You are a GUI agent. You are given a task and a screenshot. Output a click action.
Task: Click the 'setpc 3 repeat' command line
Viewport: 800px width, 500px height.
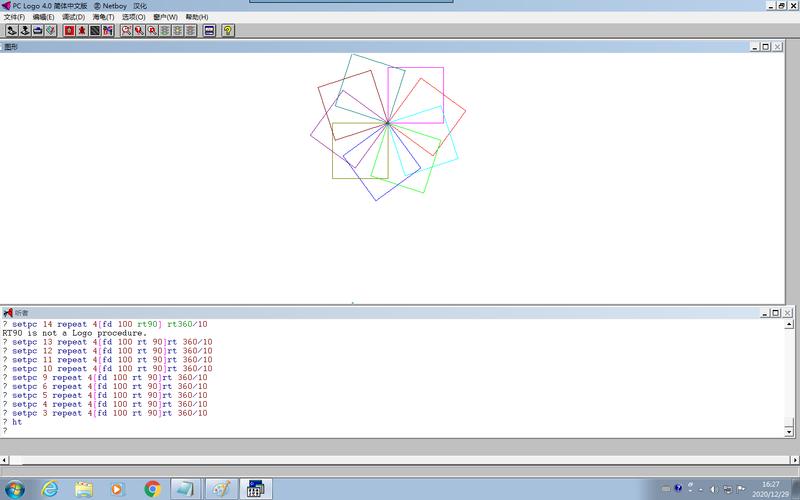point(105,413)
